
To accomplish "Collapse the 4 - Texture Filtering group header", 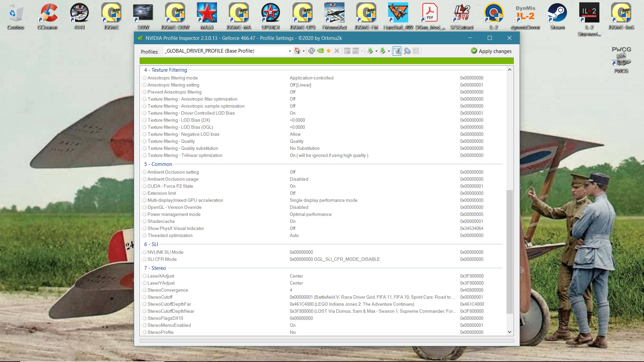I will [x=166, y=70].
